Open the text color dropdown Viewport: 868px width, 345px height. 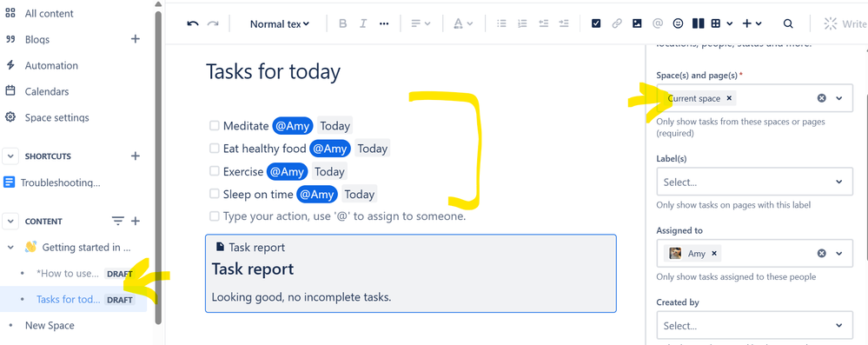click(463, 23)
